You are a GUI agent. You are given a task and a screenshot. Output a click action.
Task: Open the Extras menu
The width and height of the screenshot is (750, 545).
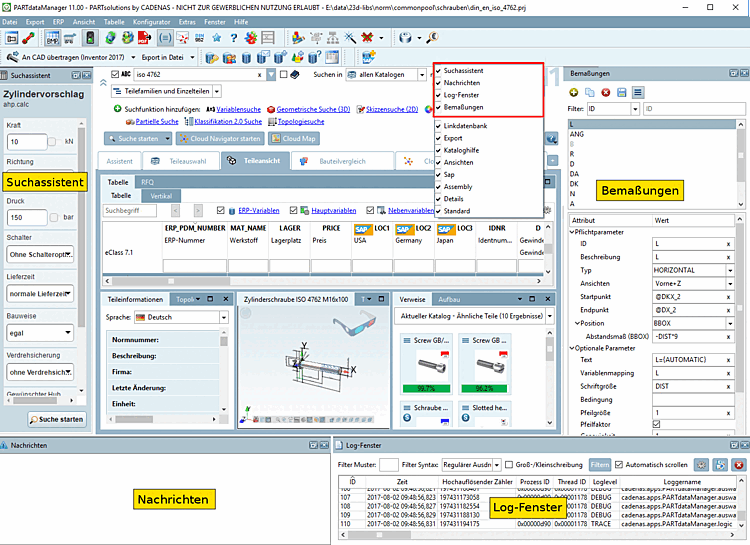click(187, 22)
